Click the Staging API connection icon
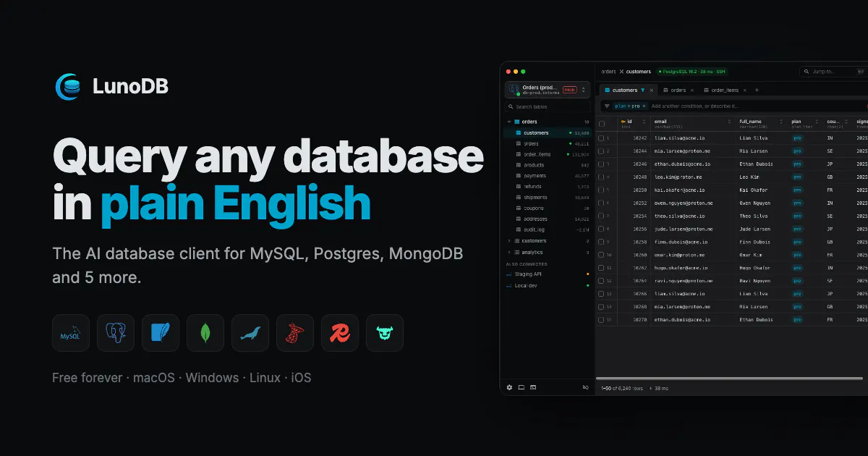This screenshot has width=868, height=456. click(509, 274)
